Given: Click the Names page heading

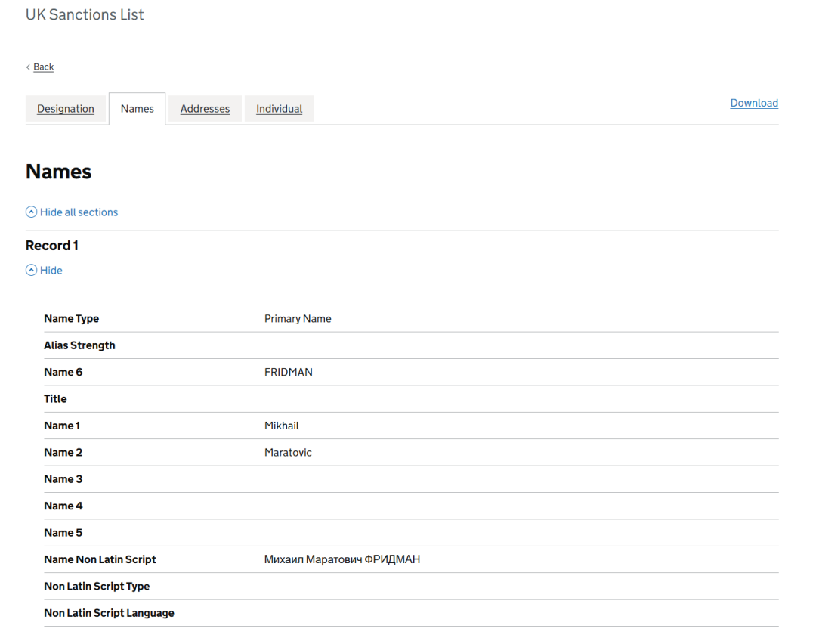Looking at the screenshot, I should pyautogui.click(x=58, y=172).
